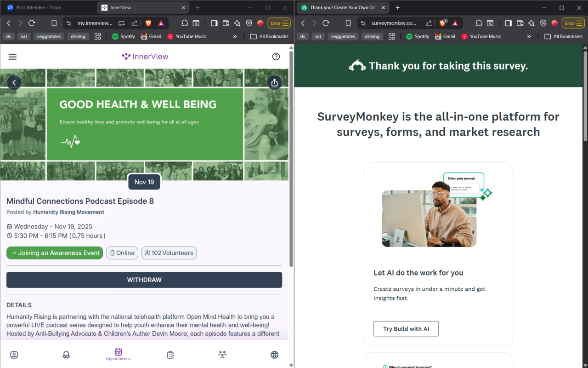
Task: Open Brave Wallet in the InnerView window
Action: coord(226,23)
